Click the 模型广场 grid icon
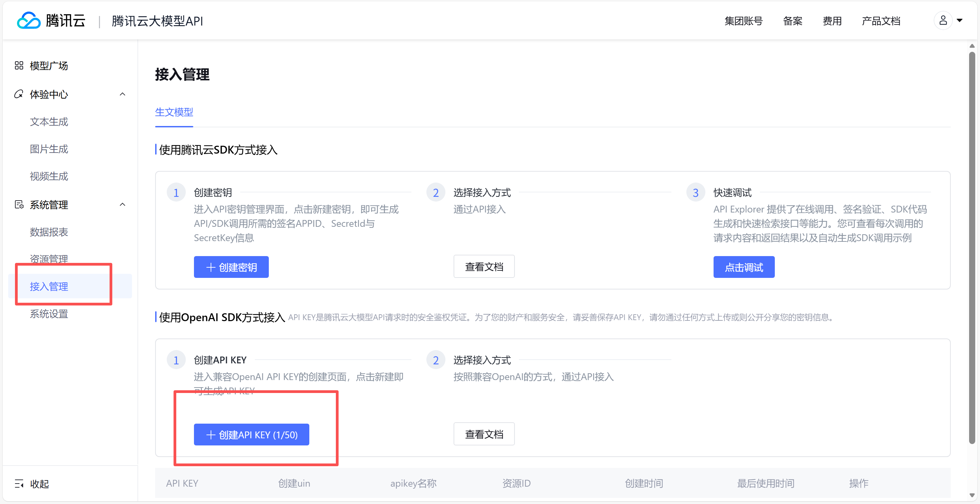The image size is (980, 504). (x=19, y=66)
